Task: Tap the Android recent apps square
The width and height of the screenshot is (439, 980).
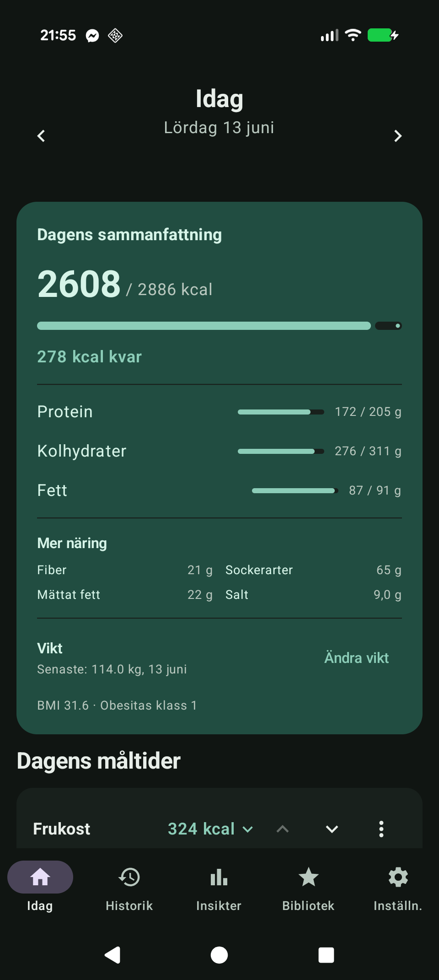Action: pos(326,955)
